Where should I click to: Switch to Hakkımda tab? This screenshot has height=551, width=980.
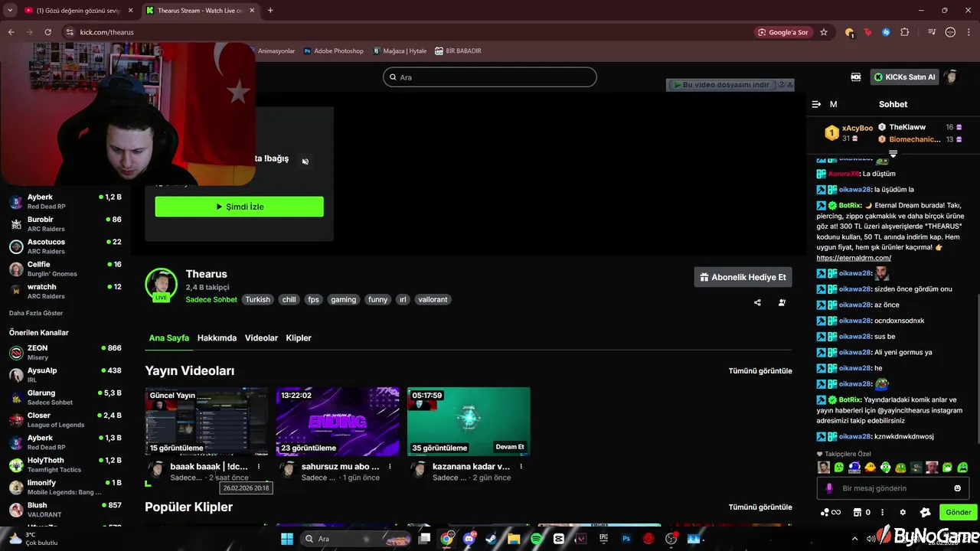tap(217, 337)
